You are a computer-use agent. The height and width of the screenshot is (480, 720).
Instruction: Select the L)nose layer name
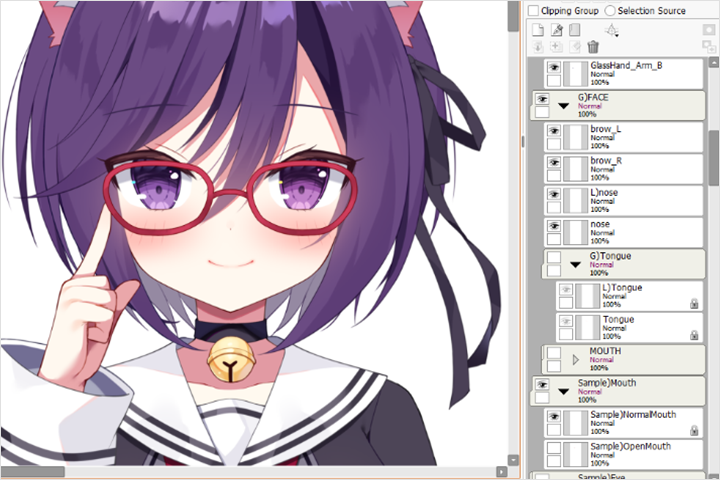[604, 192]
